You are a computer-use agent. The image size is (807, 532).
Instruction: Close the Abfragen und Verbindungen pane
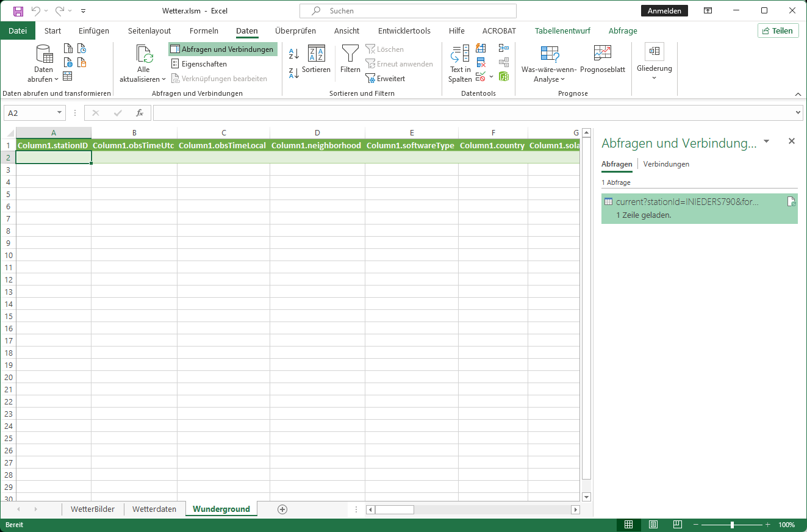click(x=792, y=141)
